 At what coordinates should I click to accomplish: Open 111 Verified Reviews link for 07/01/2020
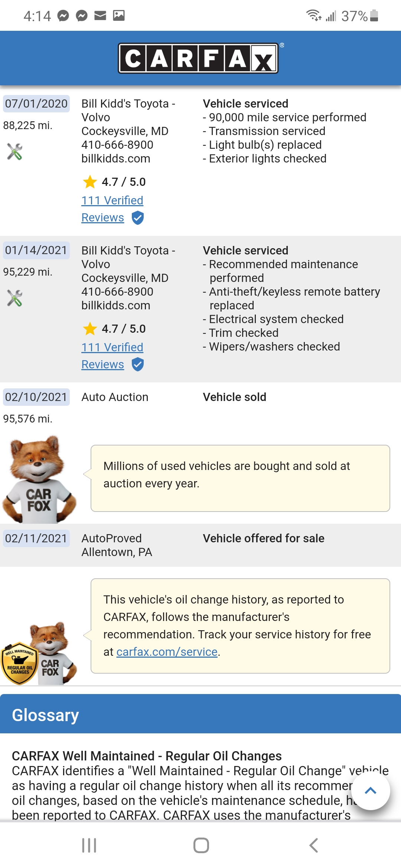(112, 201)
